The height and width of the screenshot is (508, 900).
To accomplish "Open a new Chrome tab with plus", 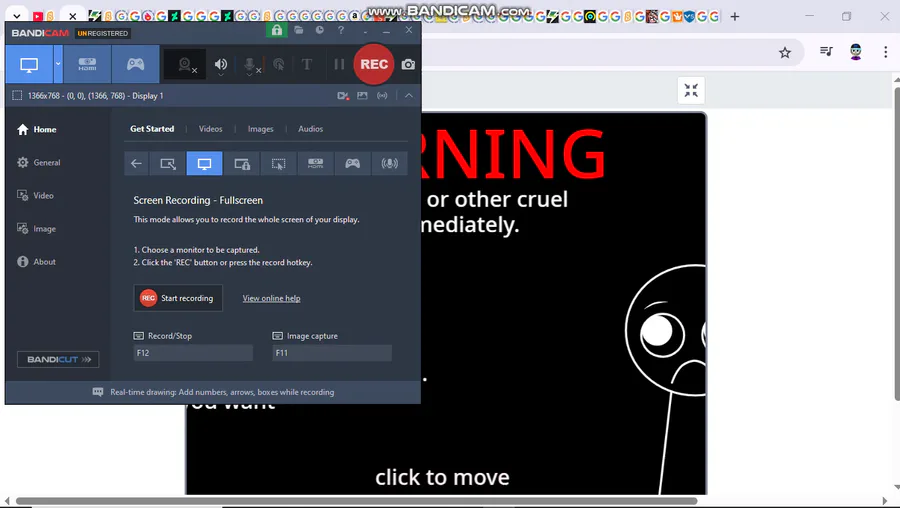I will (735, 17).
